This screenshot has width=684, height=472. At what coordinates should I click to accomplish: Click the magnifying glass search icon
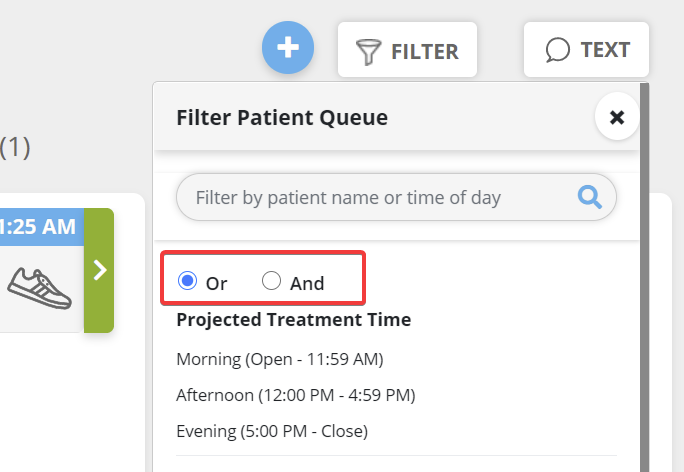pyautogui.click(x=590, y=197)
